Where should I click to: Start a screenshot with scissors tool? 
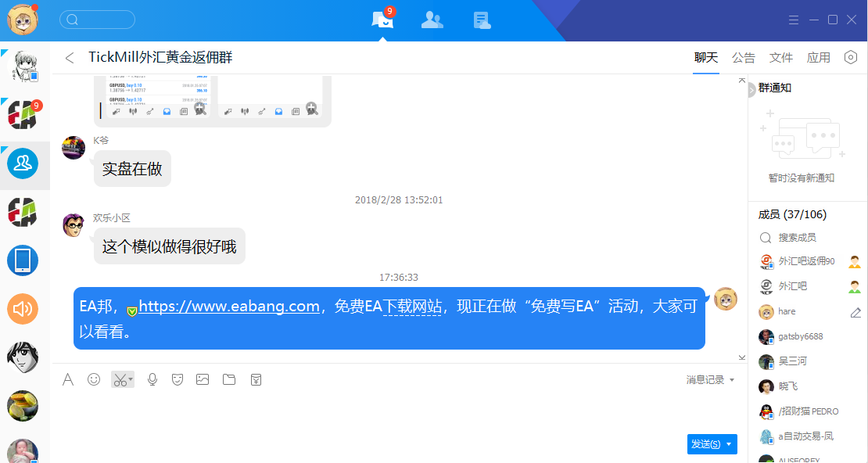(x=120, y=380)
